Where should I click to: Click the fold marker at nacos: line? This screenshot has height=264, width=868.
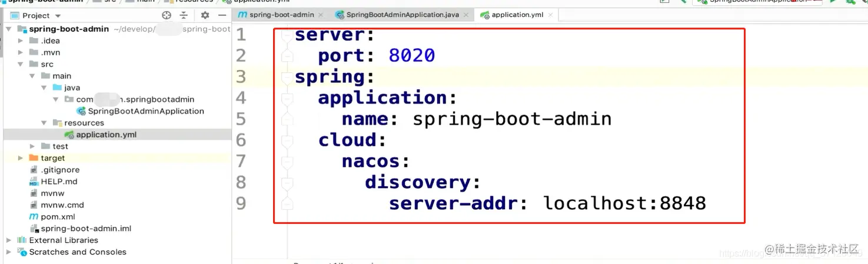(287, 161)
